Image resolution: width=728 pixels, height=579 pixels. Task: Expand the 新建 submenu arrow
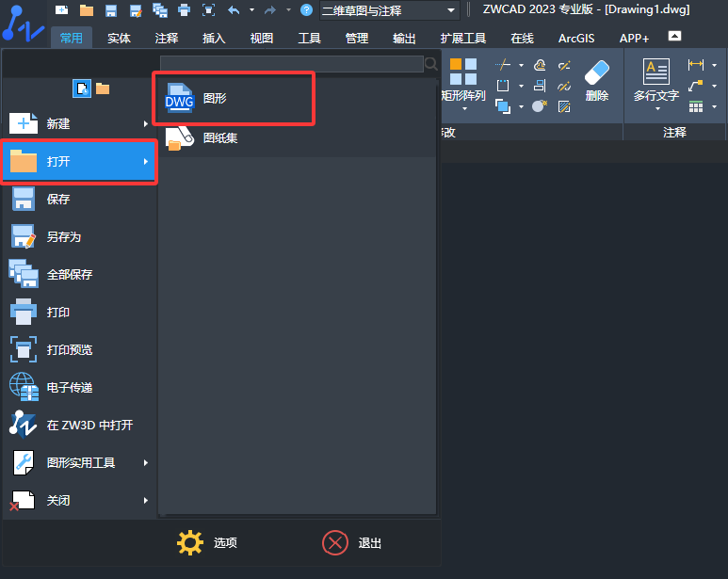click(146, 123)
